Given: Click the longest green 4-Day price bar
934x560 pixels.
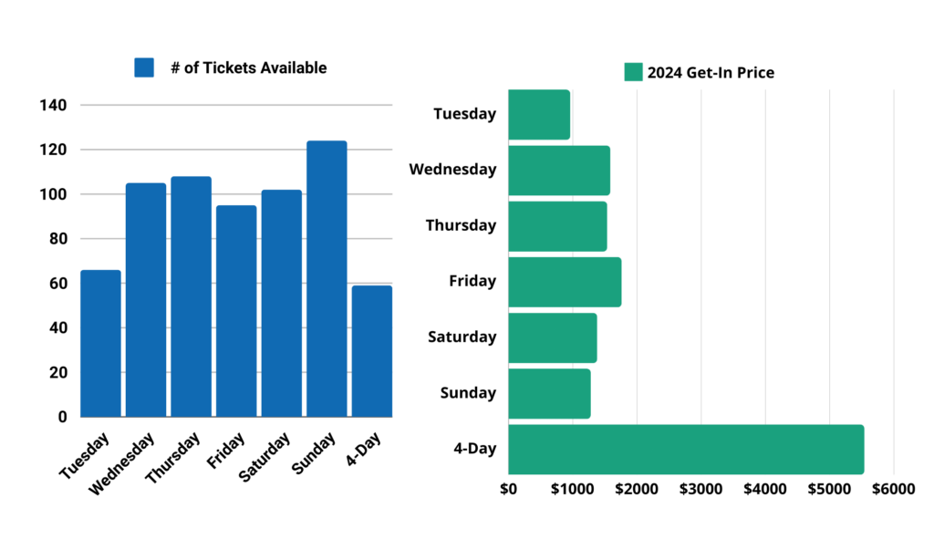Looking at the screenshot, I should click(x=685, y=449).
